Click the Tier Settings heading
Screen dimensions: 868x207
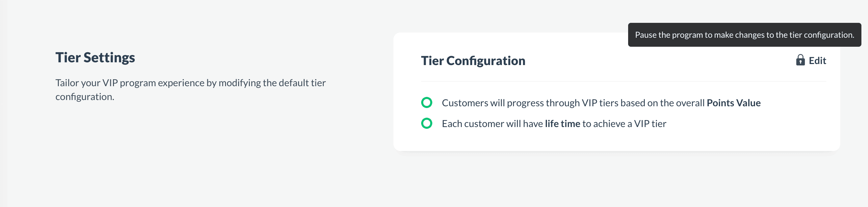pyautogui.click(x=95, y=57)
